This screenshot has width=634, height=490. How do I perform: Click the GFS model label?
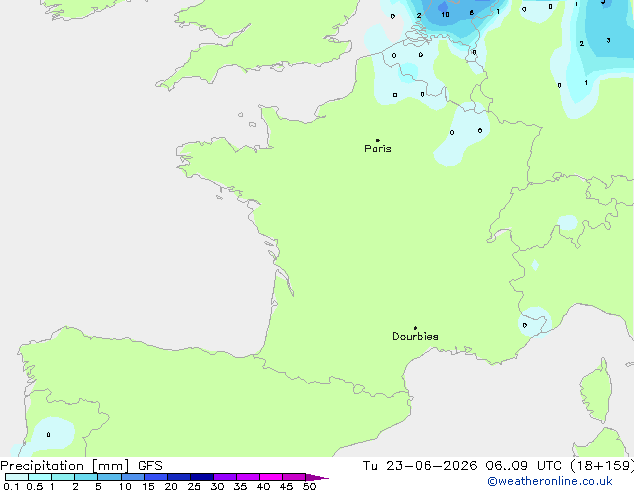(x=150, y=466)
